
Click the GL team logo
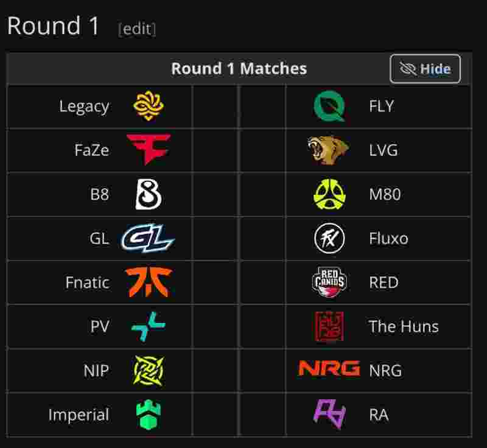tap(147, 239)
